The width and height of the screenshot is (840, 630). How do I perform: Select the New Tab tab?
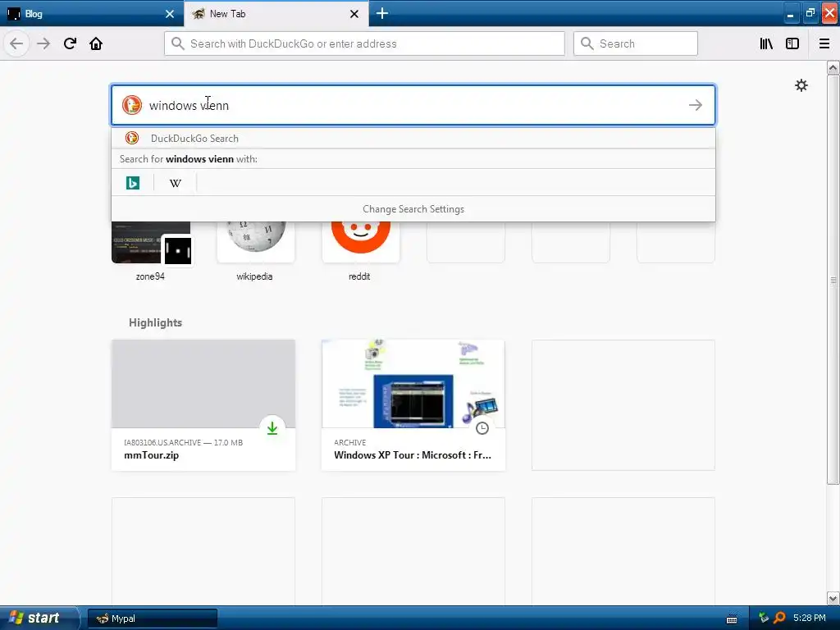coord(276,14)
